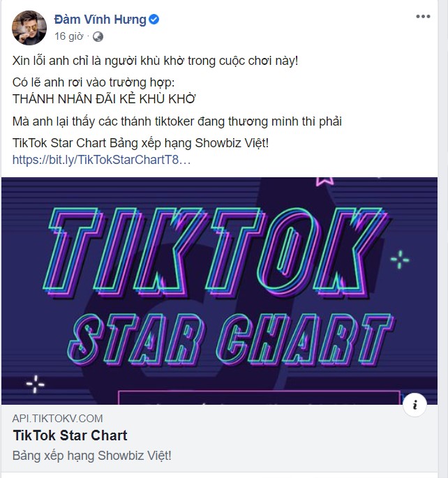
Task: Click the API.TIKTOKV.COM domain label
Action: coord(58,419)
